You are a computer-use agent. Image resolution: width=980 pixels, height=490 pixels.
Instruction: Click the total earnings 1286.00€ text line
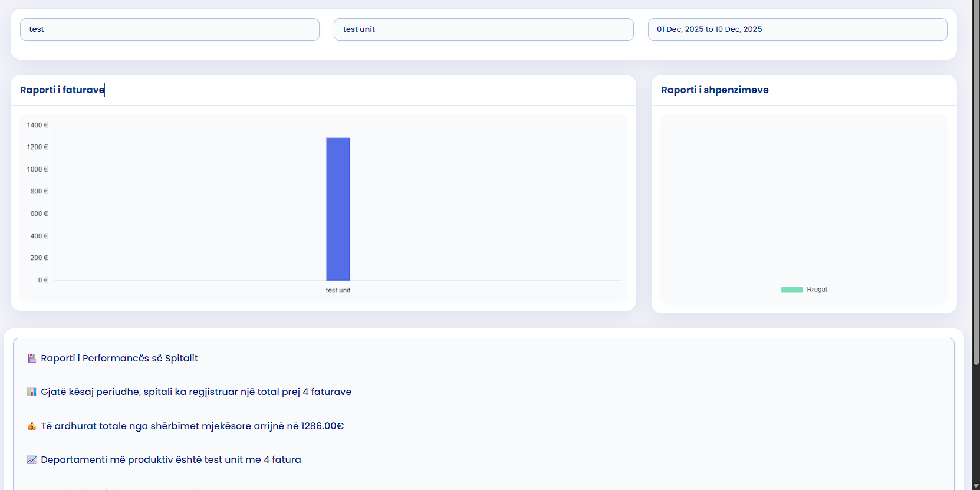[192, 426]
